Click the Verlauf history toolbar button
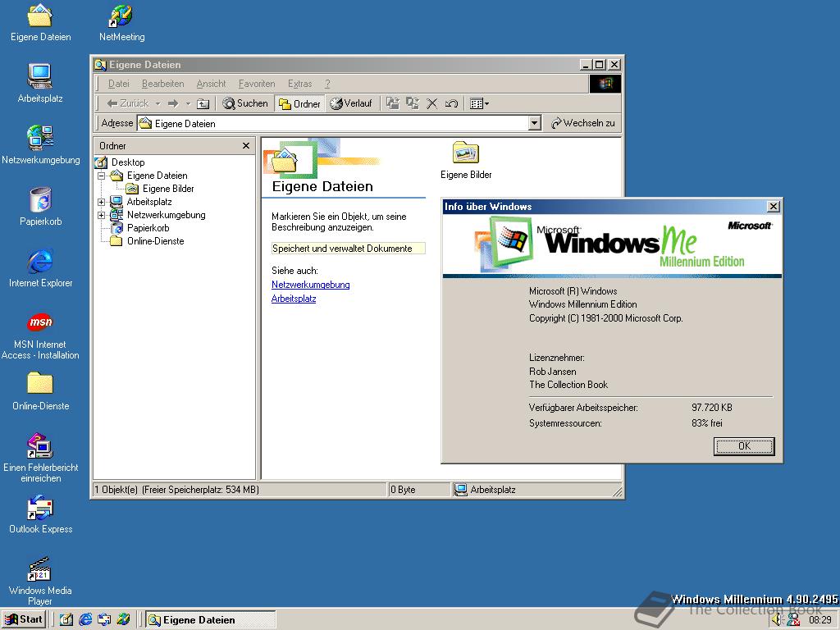The width and height of the screenshot is (840, 630). 351,103
